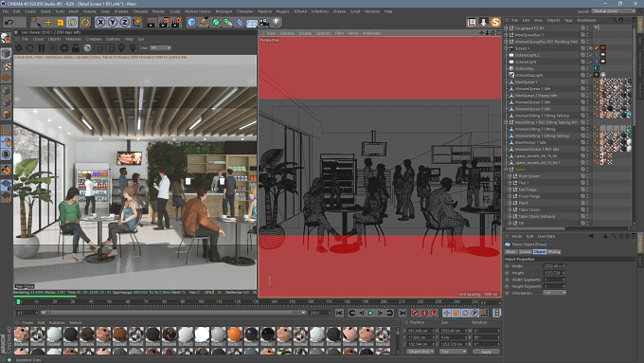Open Live Viewer channel dropdown

[161, 48]
